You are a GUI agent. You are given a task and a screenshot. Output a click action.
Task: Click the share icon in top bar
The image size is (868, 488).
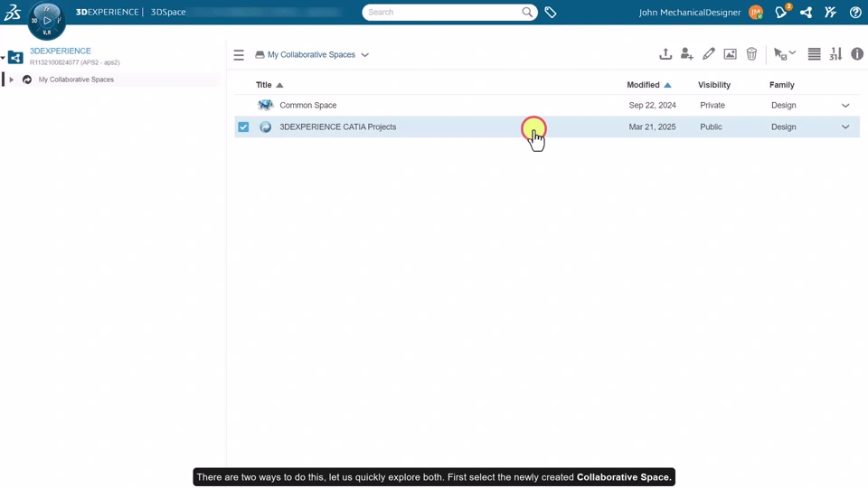806,12
